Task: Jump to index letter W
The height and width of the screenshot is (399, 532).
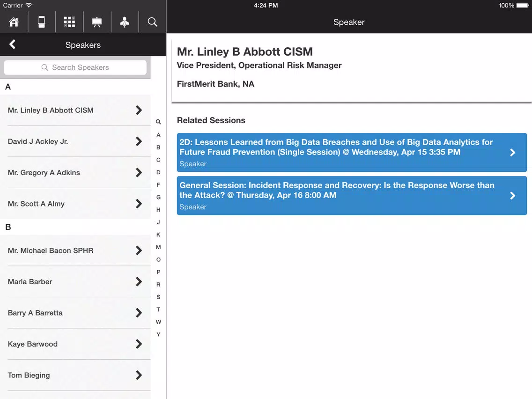Action: tap(158, 322)
